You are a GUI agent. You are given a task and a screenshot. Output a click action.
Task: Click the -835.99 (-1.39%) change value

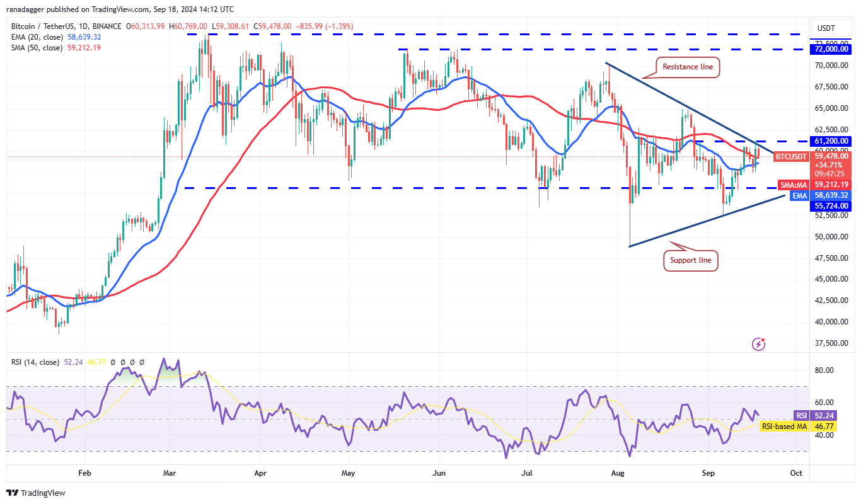pyautogui.click(x=325, y=26)
